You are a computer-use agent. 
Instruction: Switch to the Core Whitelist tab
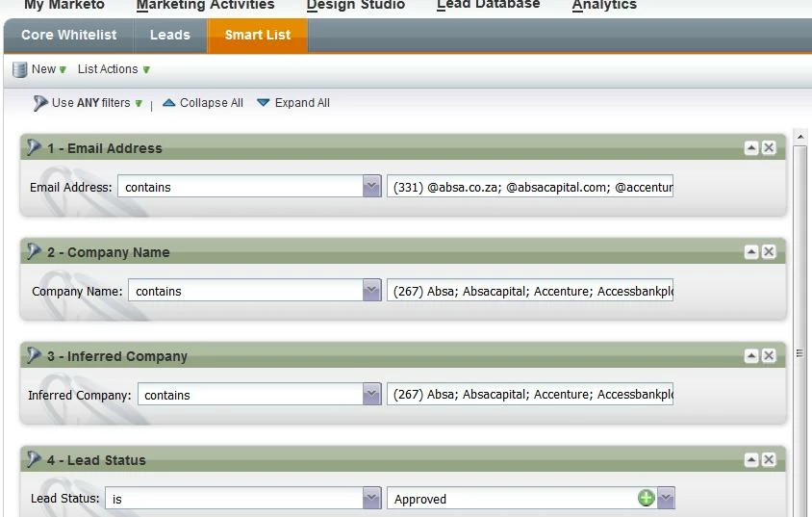[x=69, y=36]
